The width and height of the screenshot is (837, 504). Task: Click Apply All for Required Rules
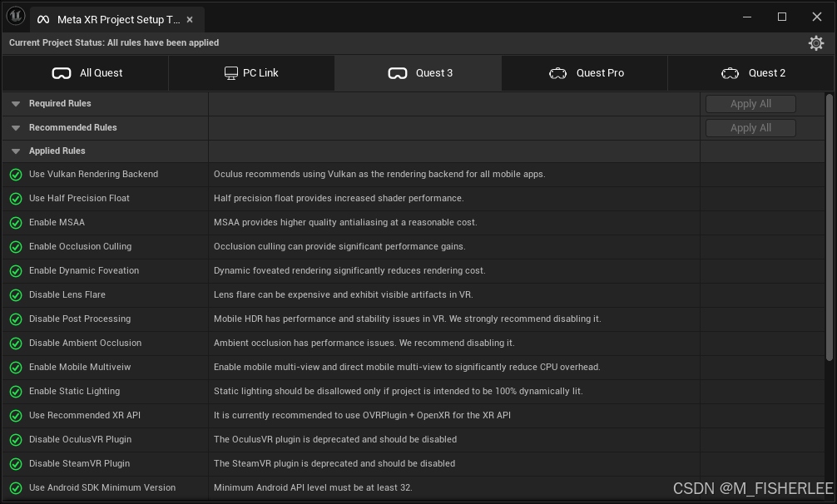750,104
